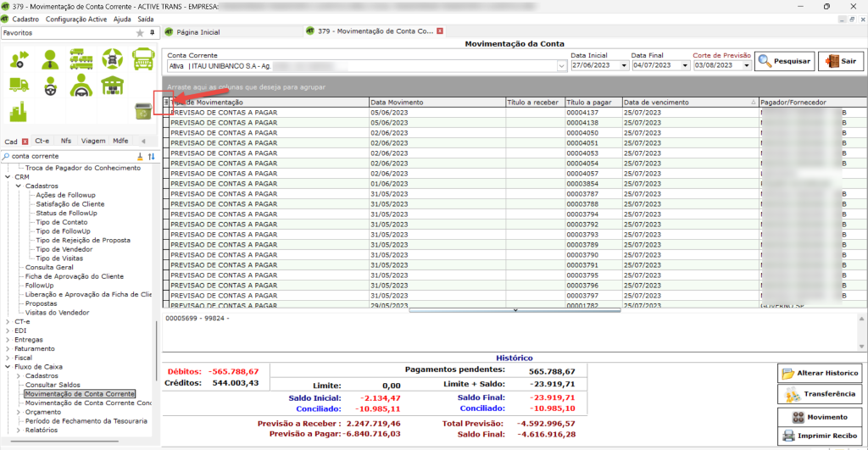Expand the Fiscal tree node

[8, 358]
